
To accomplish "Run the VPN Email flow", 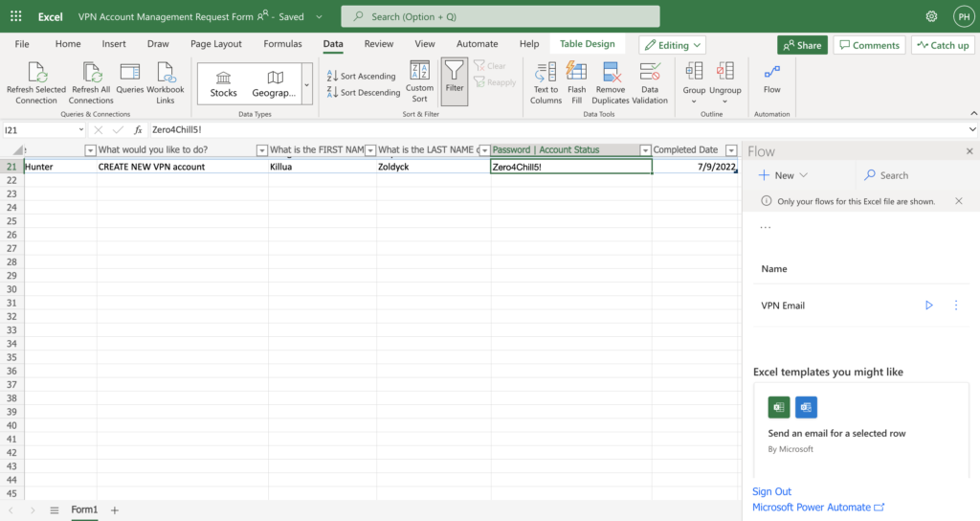I will pos(928,306).
